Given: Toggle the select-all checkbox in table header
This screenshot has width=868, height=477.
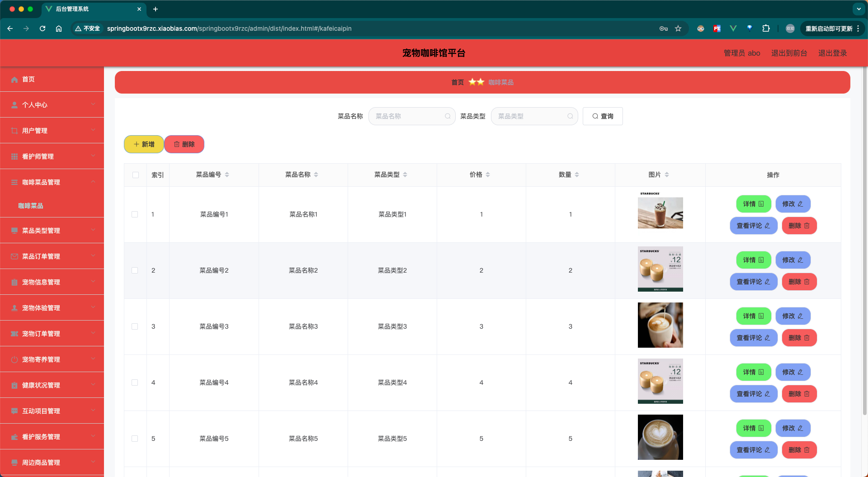Looking at the screenshot, I should pos(136,175).
